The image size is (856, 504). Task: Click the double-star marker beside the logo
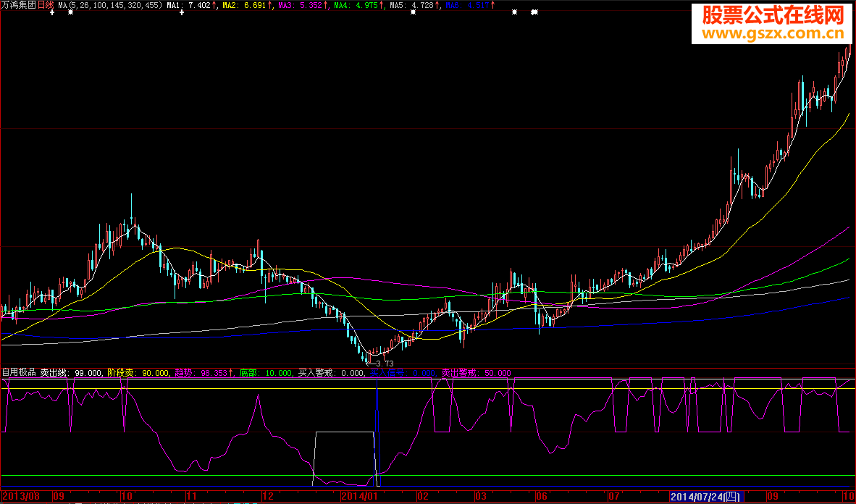(x=534, y=13)
